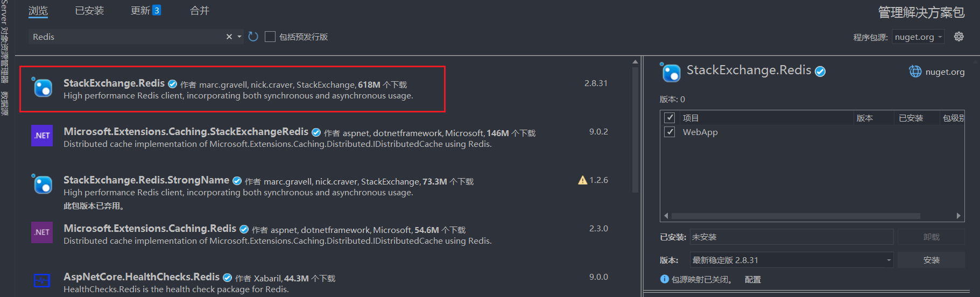Click the info icon by package source mapping
Screen dimensions: 980x297
pyautogui.click(x=665, y=279)
